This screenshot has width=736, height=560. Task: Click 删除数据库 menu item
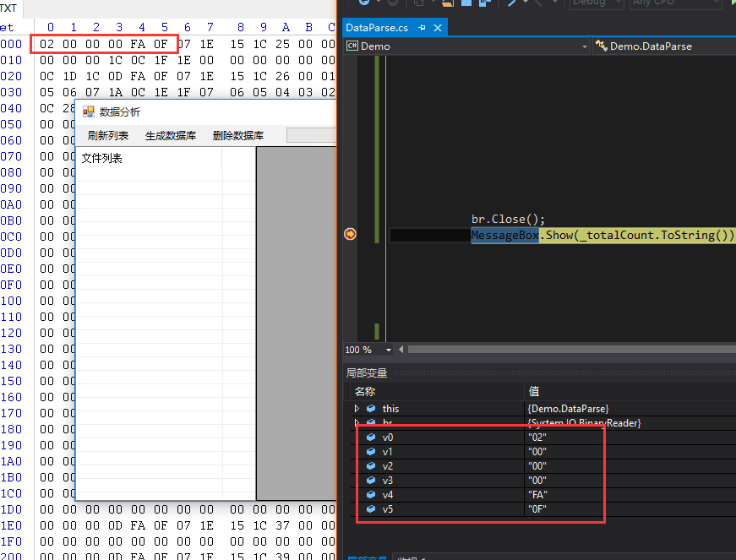238,136
